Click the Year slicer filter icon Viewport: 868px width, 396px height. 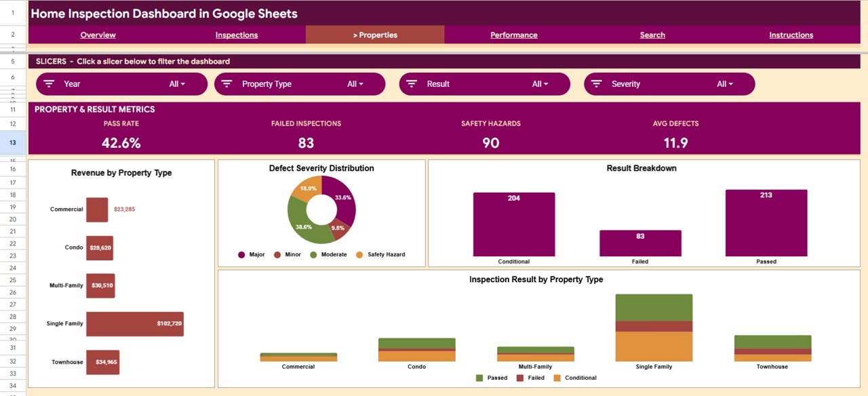49,84
